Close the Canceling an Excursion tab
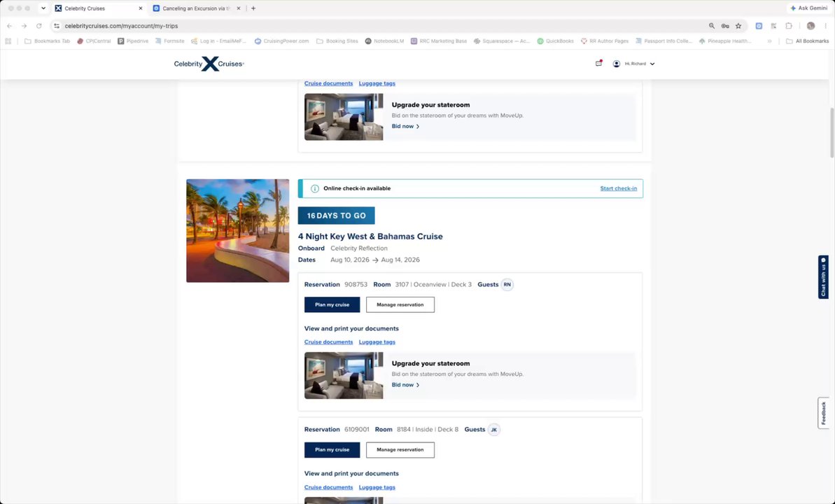Viewport: 835px width, 504px height. click(x=238, y=8)
